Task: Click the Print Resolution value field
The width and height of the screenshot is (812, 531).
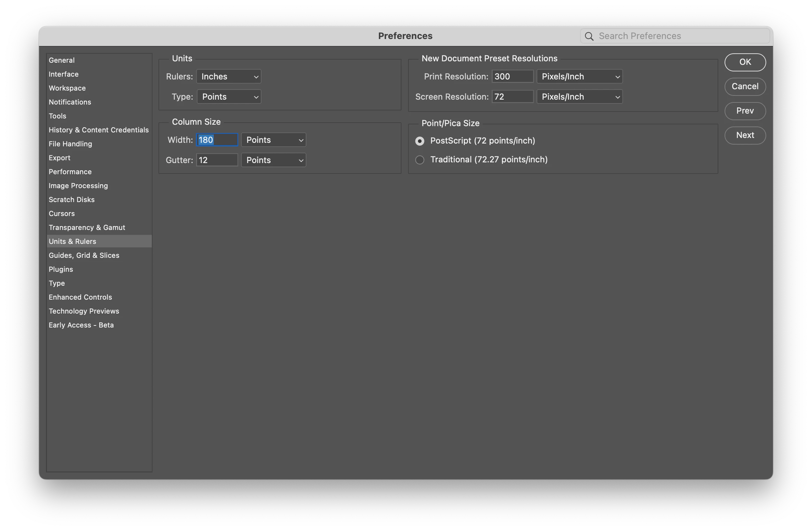Action: 512,77
